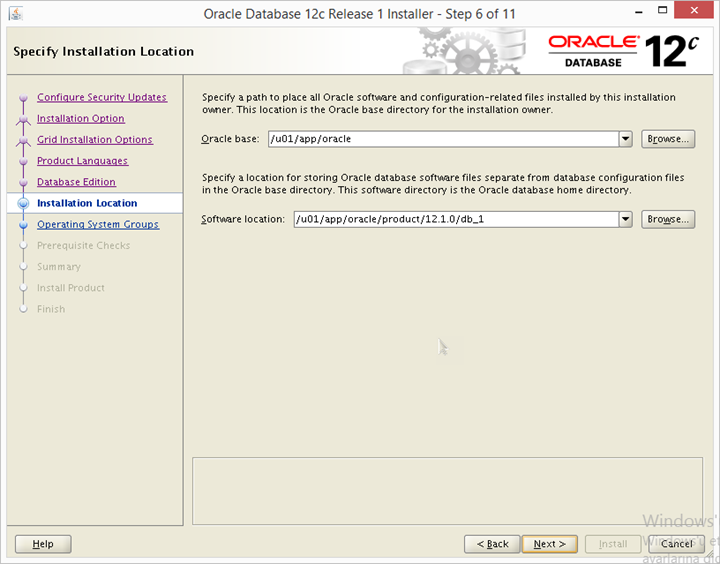The height and width of the screenshot is (564, 720).
Task: Open the Database Edition step
Action: [76, 182]
